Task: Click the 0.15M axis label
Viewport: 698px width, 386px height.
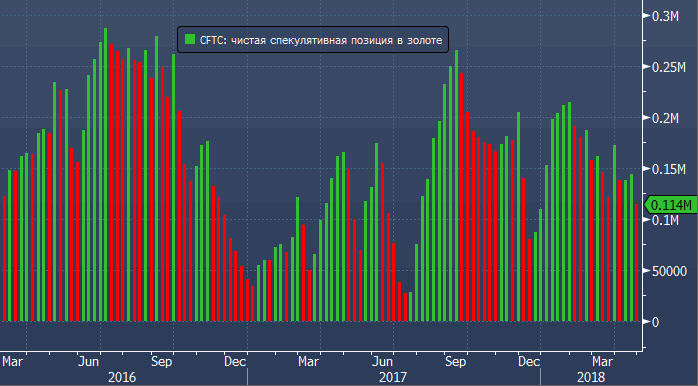Action: 669,169
